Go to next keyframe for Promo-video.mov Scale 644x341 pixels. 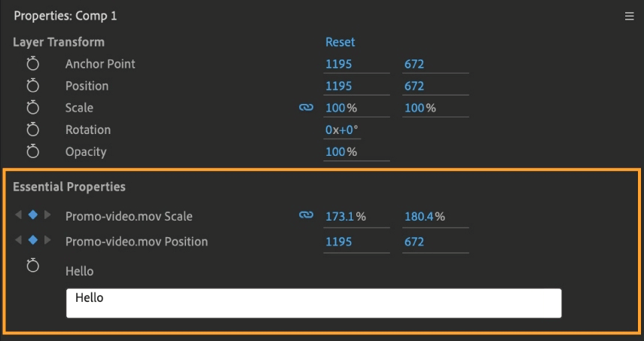[47, 216]
